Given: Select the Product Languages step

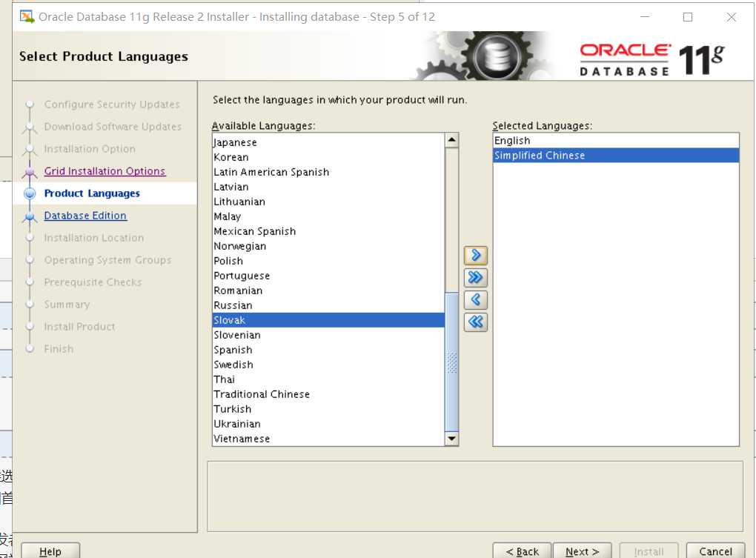Looking at the screenshot, I should [x=92, y=193].
